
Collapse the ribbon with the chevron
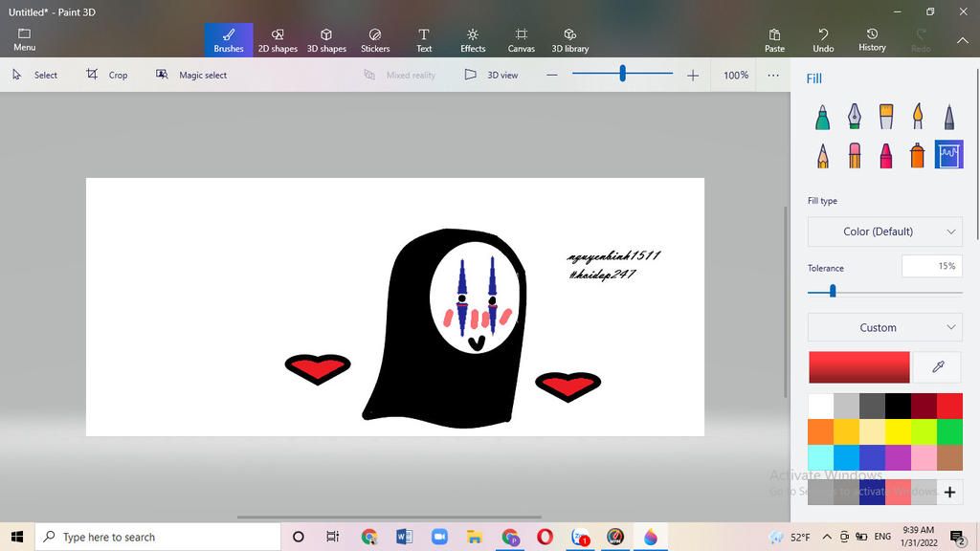tap(963, 40)
